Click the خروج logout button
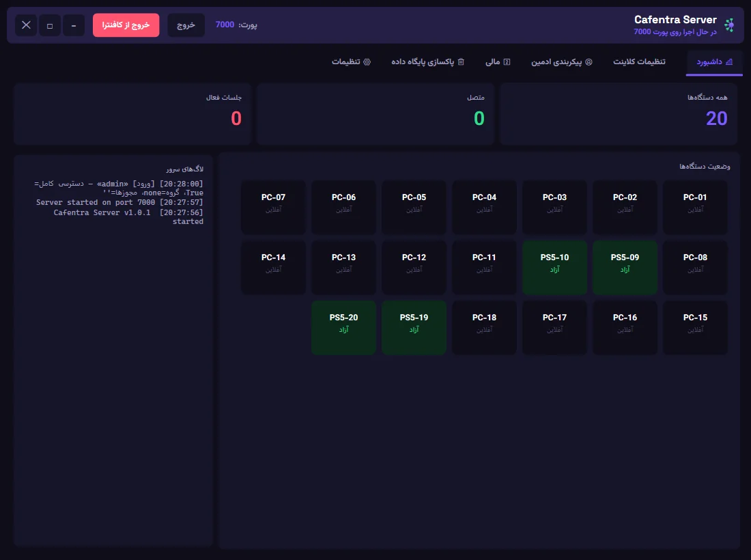Viewport: 751px width, 560px height. click(x=186, y=25)
